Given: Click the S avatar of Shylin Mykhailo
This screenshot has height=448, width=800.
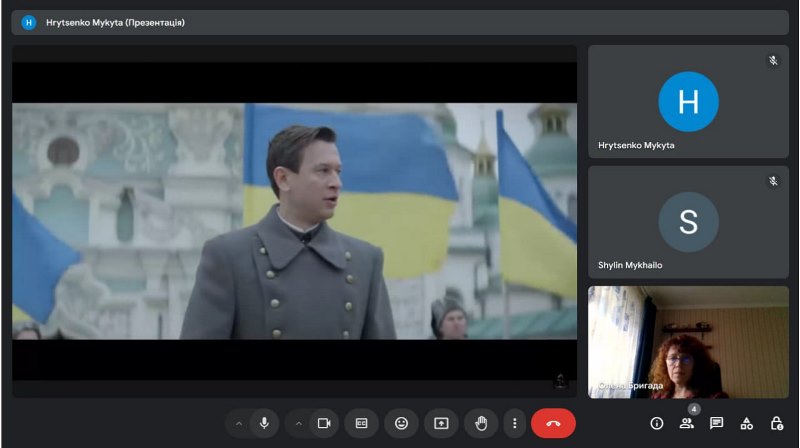Looking at the screenshot, I should (688, 222).
